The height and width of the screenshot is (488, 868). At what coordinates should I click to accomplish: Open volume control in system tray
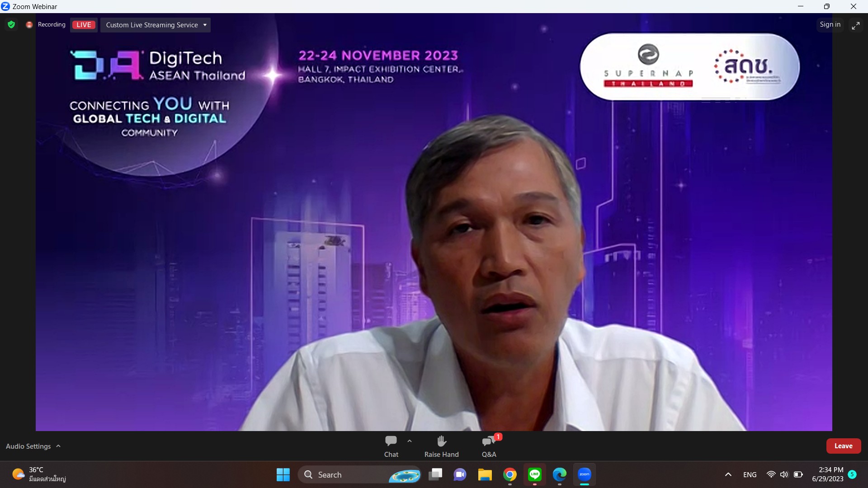point(784,474)
